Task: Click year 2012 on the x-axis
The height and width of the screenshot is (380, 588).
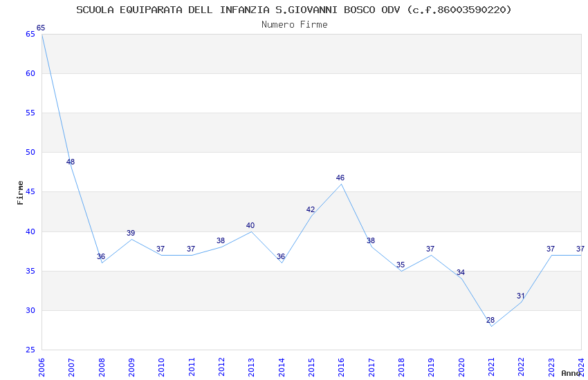Action: click(x=221, y=366)
